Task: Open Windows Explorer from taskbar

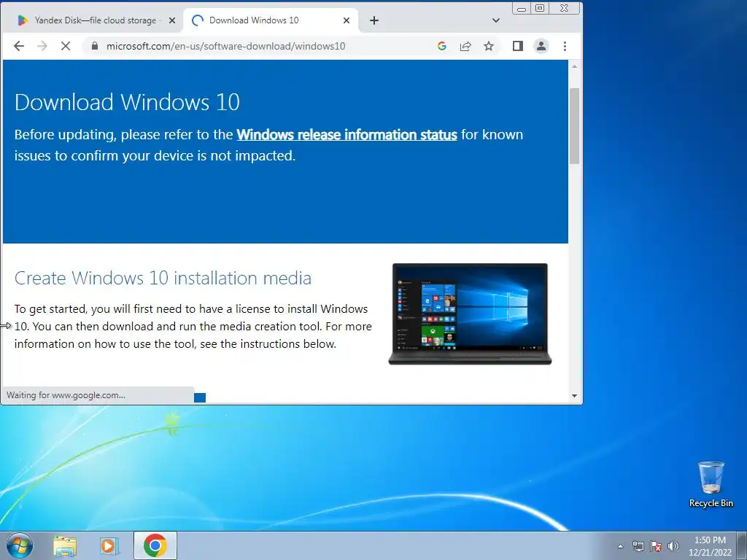Action: point(65,545)
